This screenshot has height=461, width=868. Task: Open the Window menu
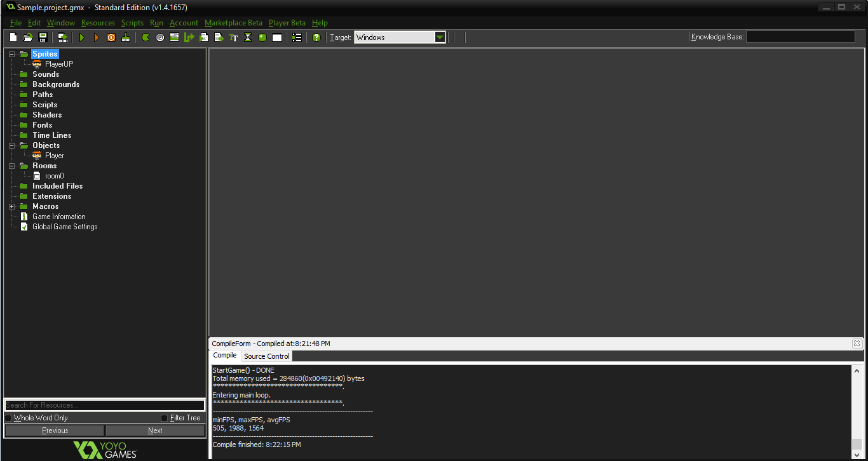tap(61, 23)
